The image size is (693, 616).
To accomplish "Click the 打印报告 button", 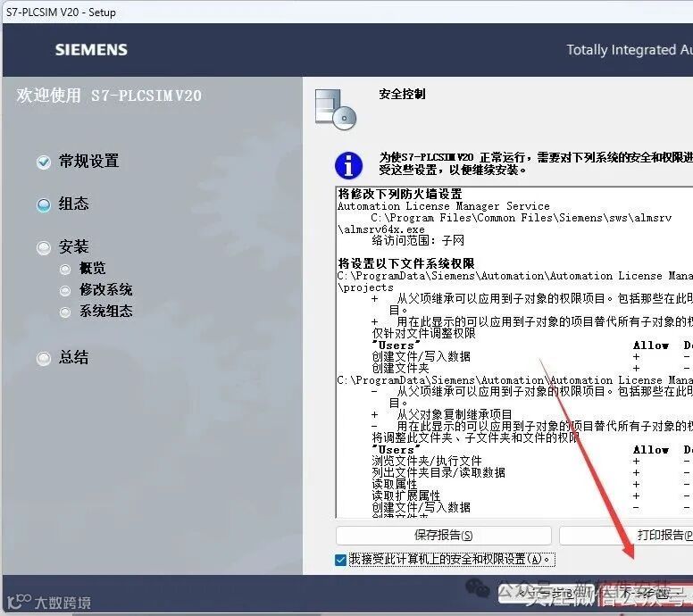I will 626,536.
